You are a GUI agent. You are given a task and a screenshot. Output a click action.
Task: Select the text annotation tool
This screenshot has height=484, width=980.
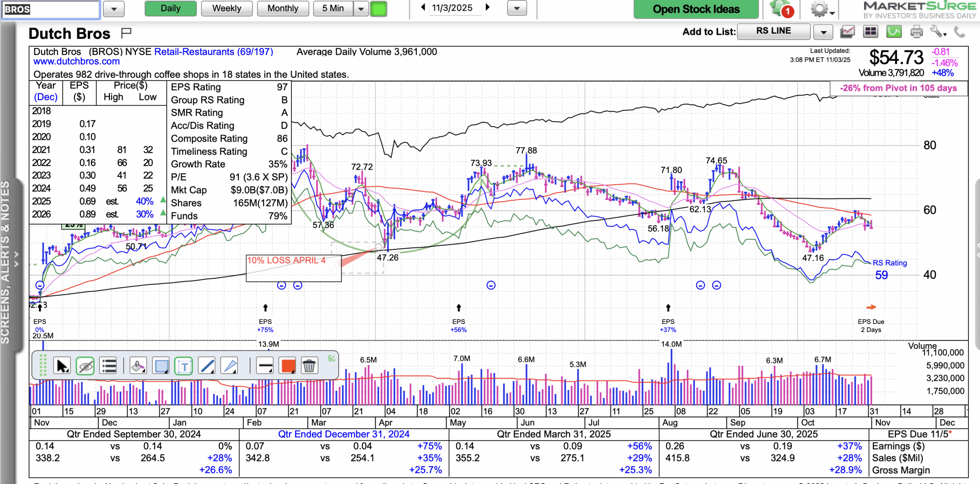point(184,366)
